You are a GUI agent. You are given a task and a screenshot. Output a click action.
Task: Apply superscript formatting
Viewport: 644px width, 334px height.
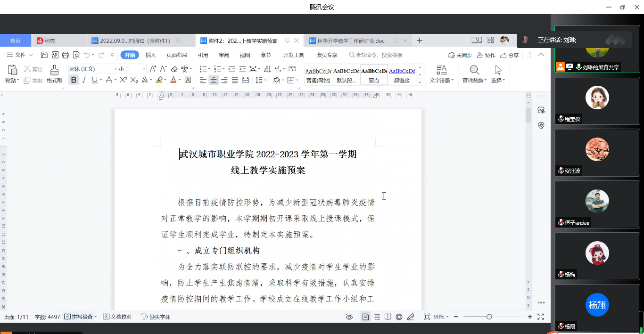pos(124,80)
